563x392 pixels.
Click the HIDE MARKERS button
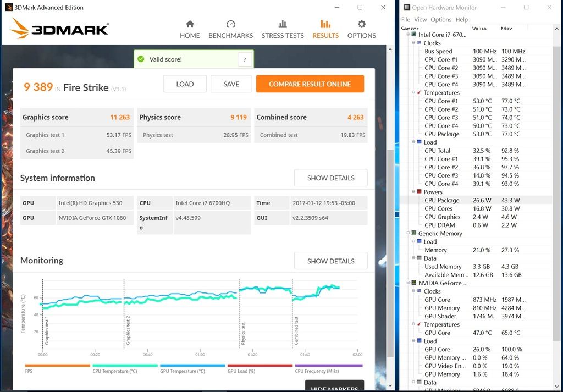pyautogui.click(x=334, y=386)
